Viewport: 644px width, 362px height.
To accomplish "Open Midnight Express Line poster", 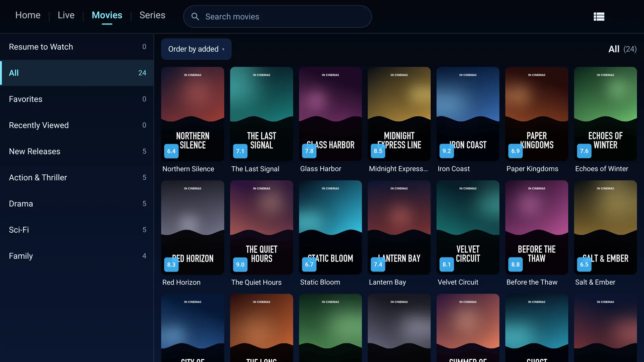I will click(x=399, y=114).
